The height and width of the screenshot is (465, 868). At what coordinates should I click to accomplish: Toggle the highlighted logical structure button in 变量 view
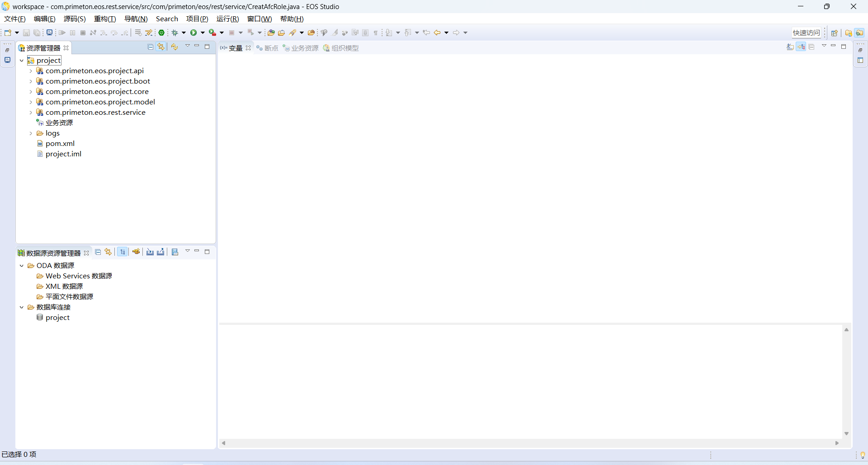(x=801, y=47)
